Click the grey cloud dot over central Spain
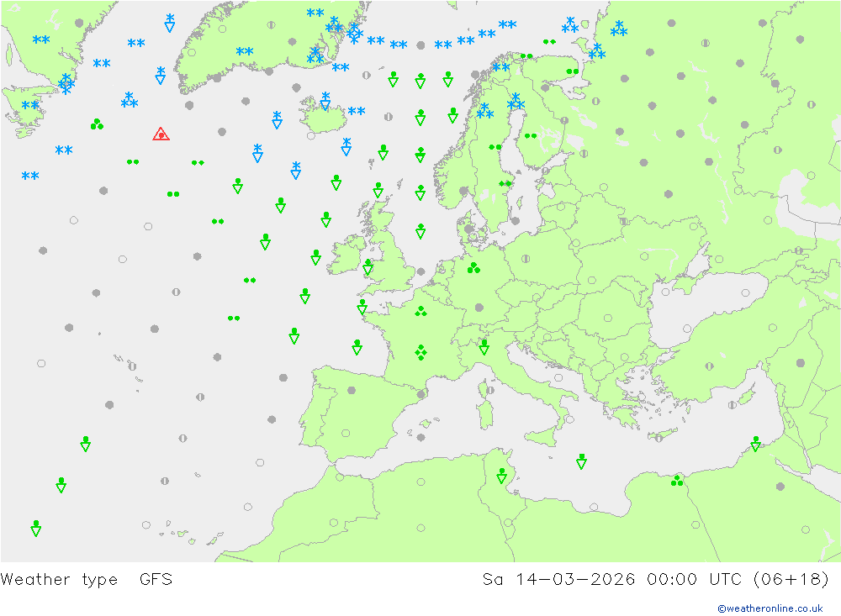This screenshot has height=616, width=841. coord(352,390)
